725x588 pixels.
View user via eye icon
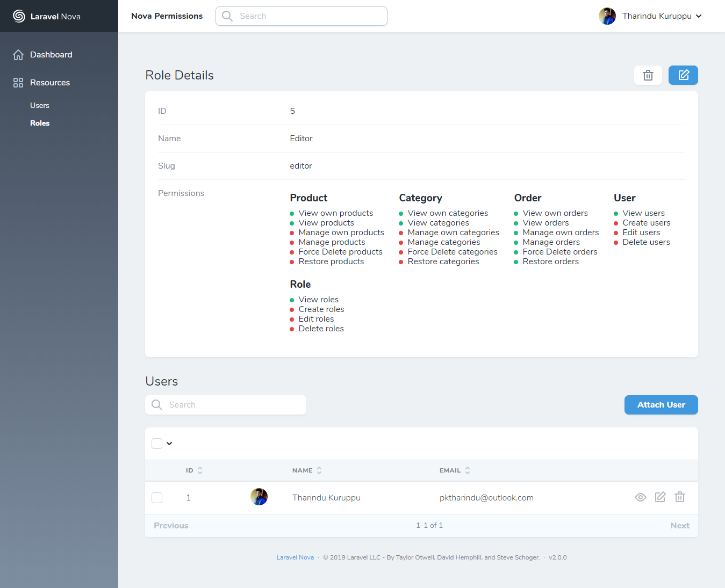coord(640,497)
